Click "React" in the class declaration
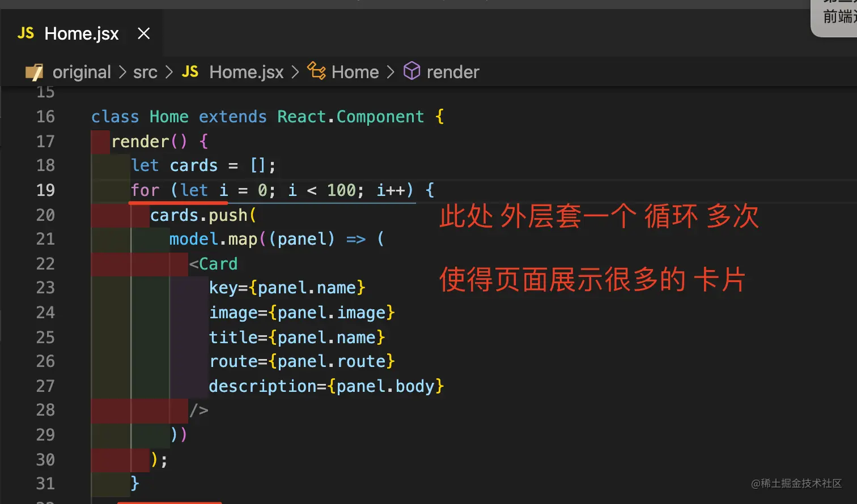 [x=302, y=117]
